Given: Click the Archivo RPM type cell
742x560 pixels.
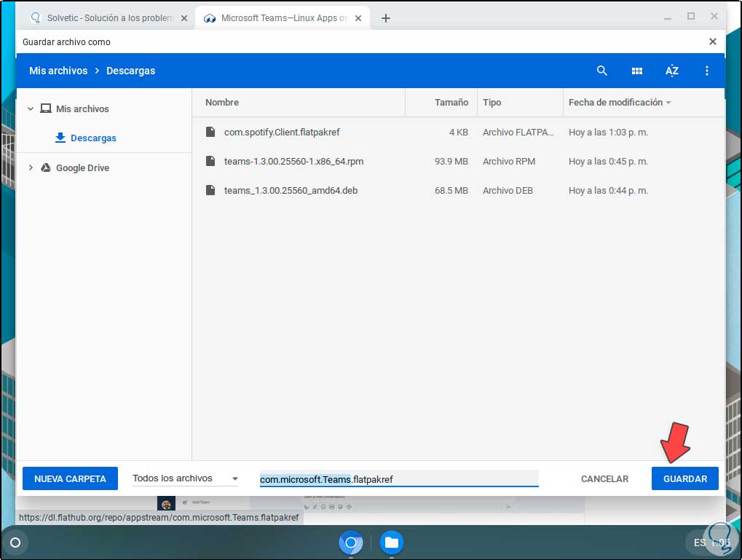Looking at the screenshot, I should click(509, 162).
